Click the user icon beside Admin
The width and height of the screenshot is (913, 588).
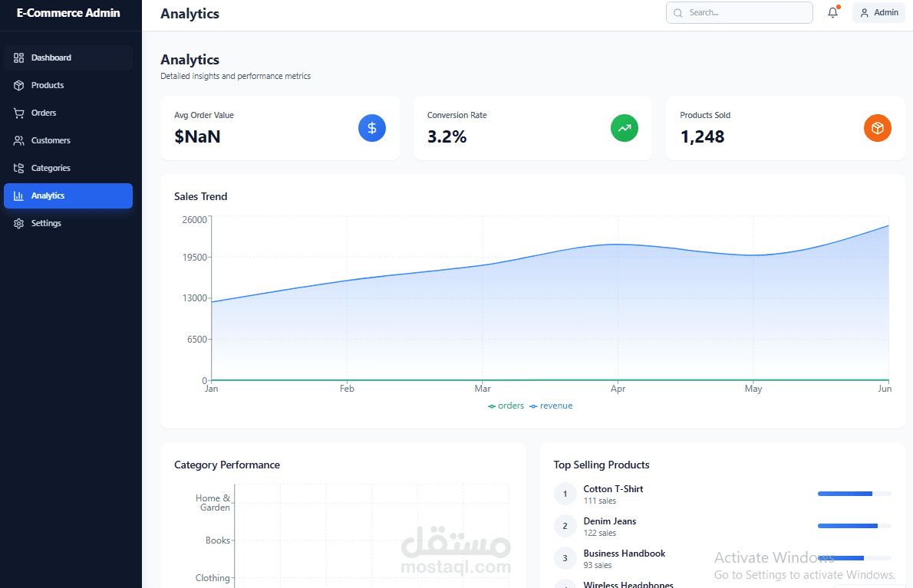[864, 13]
